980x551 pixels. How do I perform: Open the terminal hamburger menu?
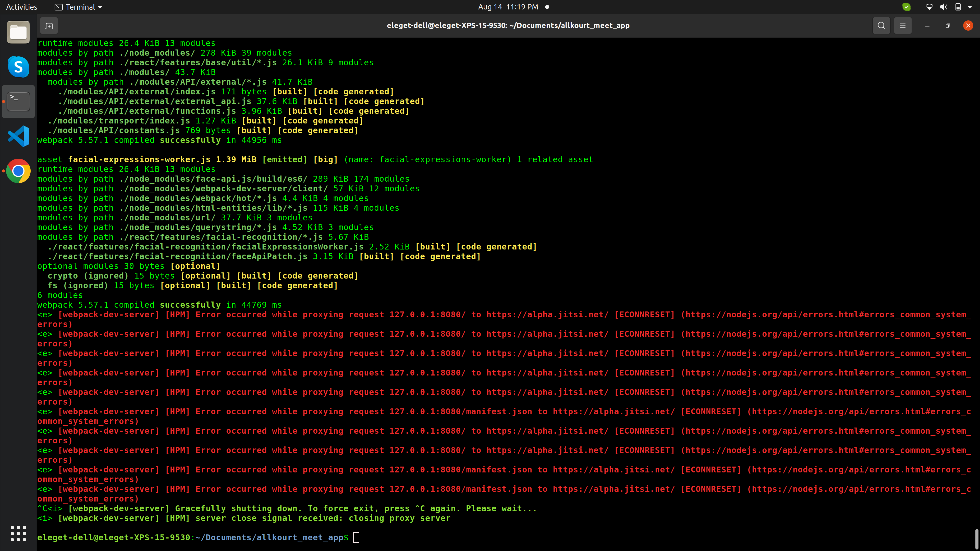(902, 26)
